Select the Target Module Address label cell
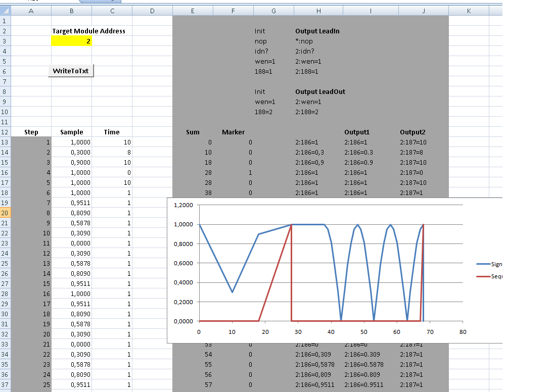The height and width of the screenshot is (392, 552). click(88, 31)
